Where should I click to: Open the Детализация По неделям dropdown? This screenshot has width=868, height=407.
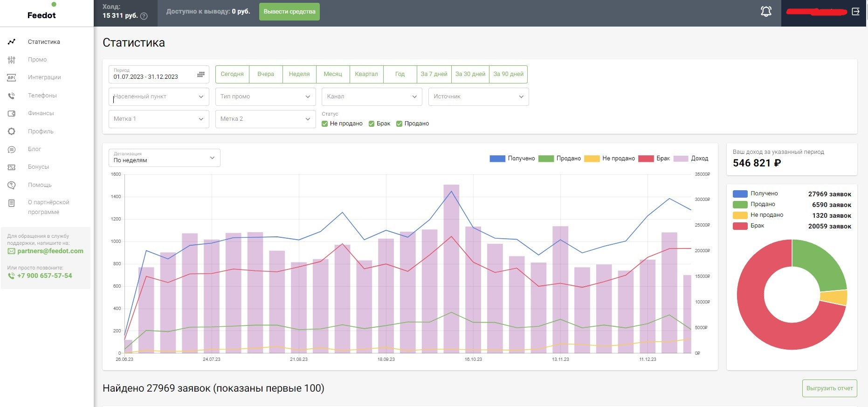(164, 158)
